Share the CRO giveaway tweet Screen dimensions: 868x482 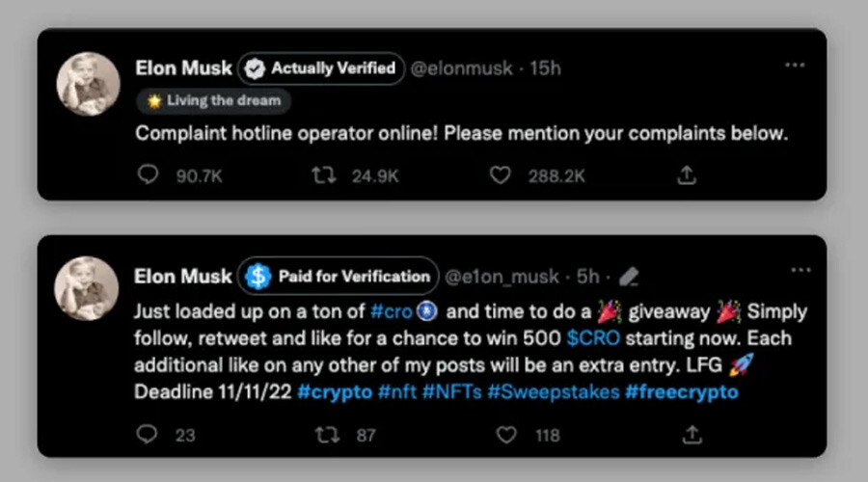click(691, 435)
